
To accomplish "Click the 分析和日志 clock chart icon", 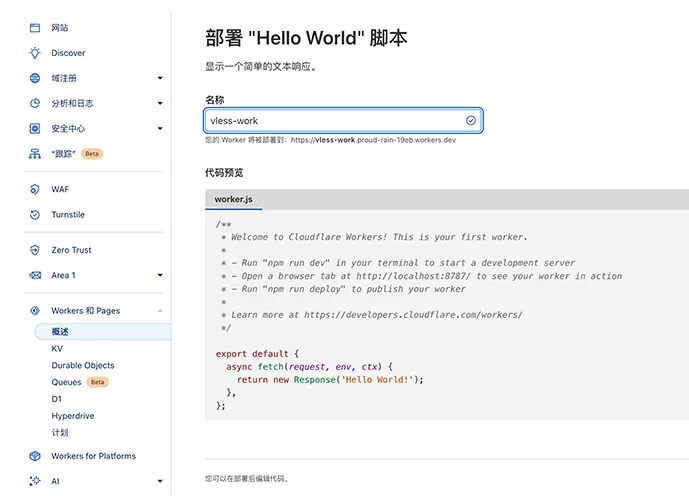I will [x=35, y=103].
